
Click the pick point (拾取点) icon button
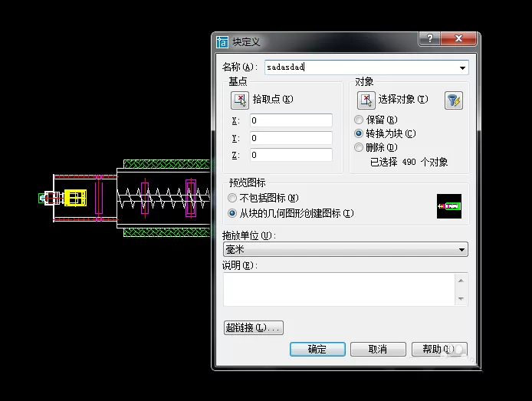pos(240,100)
